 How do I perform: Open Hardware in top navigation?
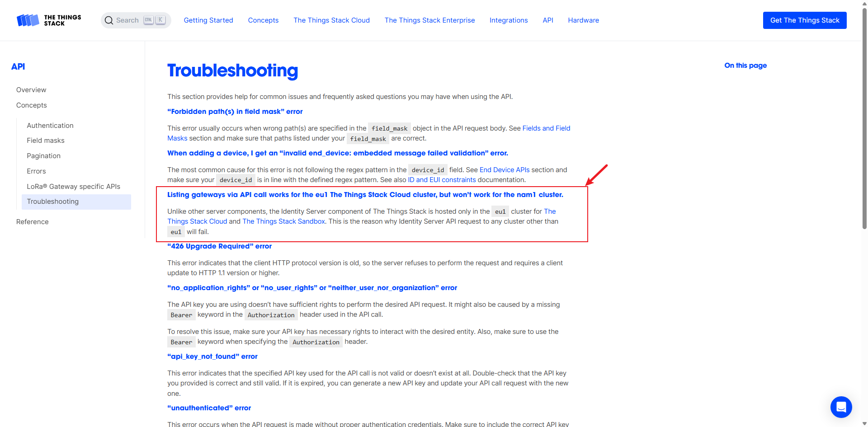583,20
